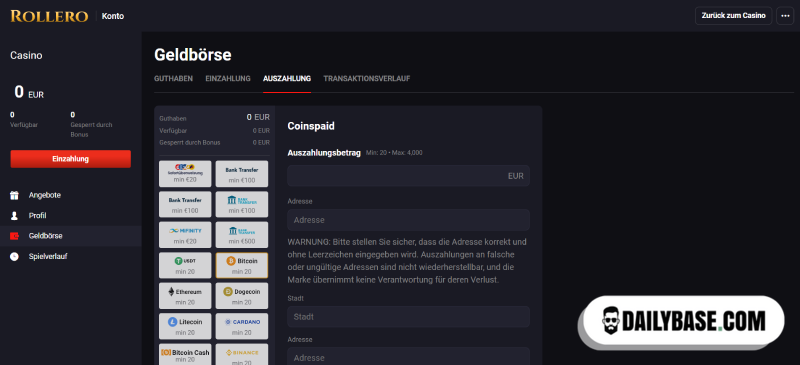Click the WARNUNG address notice text
The width and height of the screenshot is (800, 365).
[x=407, y=261]
